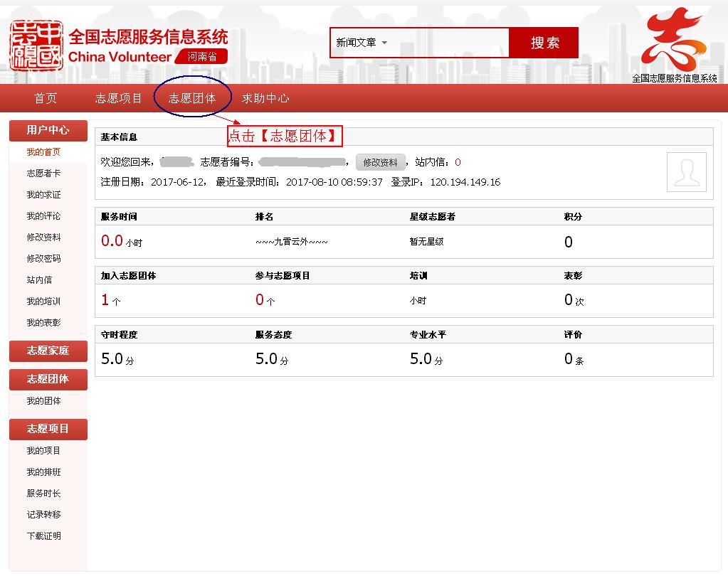Click the 修改资料 button in basic info
This screenshot has width=728, height=576.
click(380, 162)
